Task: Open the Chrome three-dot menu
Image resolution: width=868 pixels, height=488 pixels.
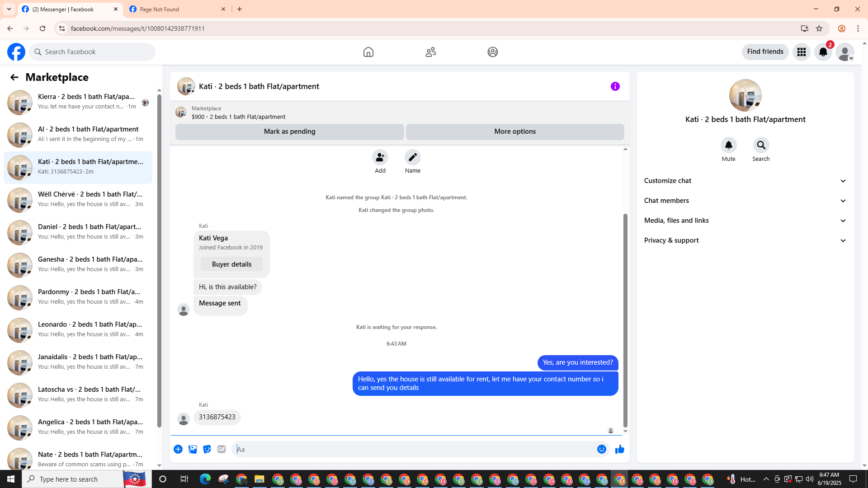Action: [x=858, y=28]
